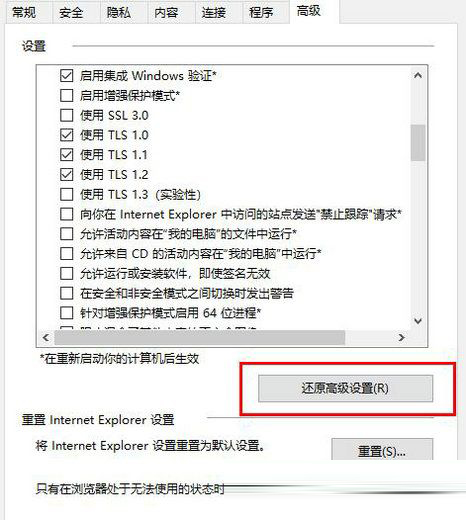This screenshot has height=520, width=466.
Task: Enable 针对增强保护模式启用 64 位进程
Action: coord(67,313)
